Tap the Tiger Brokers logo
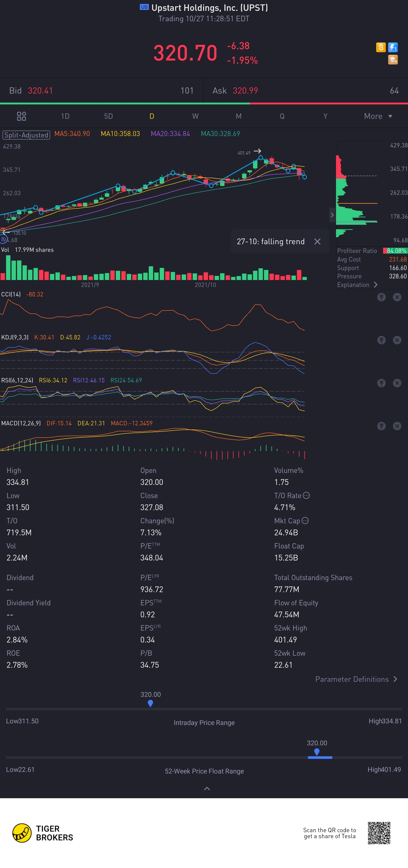Image resolution: width=408 pixels, height=868 pixels. tap(43, 833)
